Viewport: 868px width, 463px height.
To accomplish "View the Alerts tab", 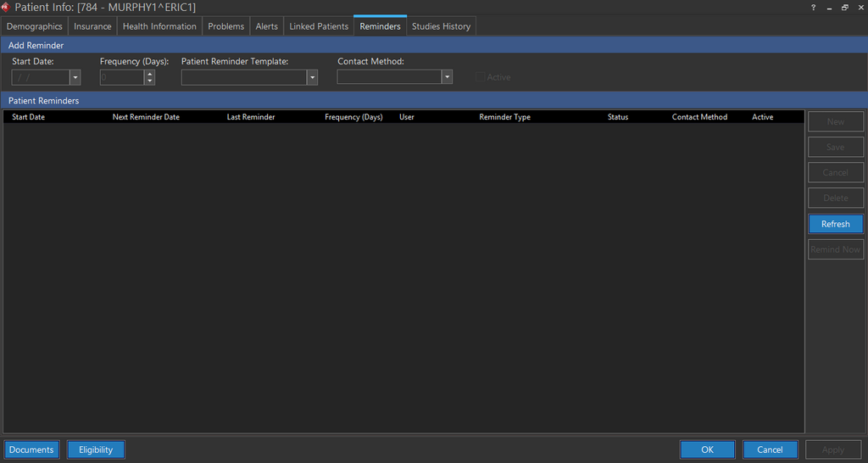I will click(x=267, y=26).
